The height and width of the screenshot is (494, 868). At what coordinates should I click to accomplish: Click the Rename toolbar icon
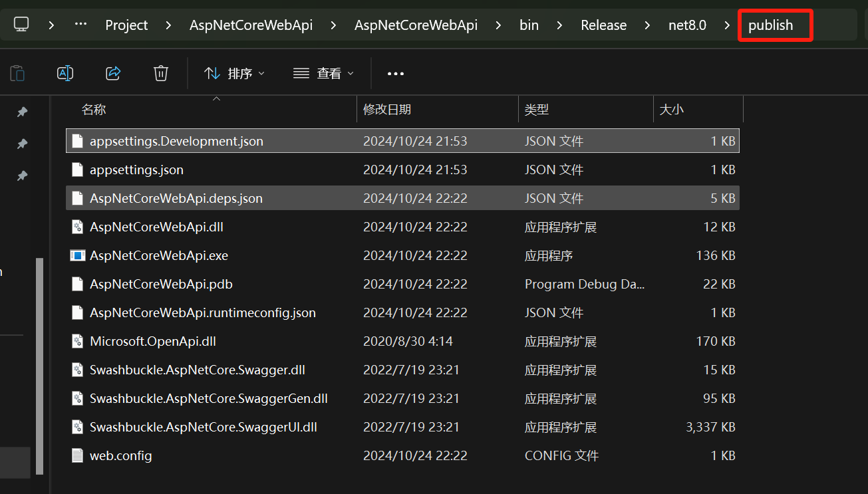coord(65,73)
